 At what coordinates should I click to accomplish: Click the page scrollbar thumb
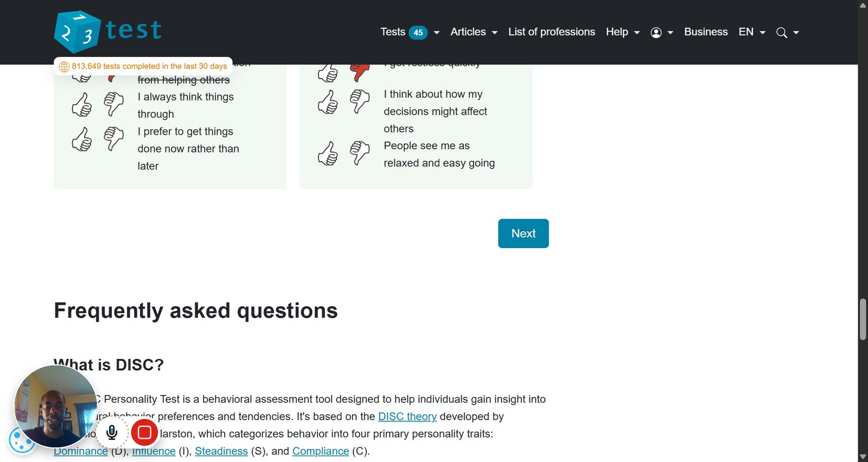(863, 319)
